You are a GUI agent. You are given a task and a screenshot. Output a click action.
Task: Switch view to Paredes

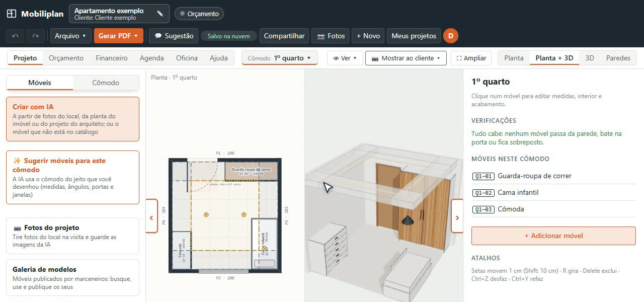tap(618, 58)
